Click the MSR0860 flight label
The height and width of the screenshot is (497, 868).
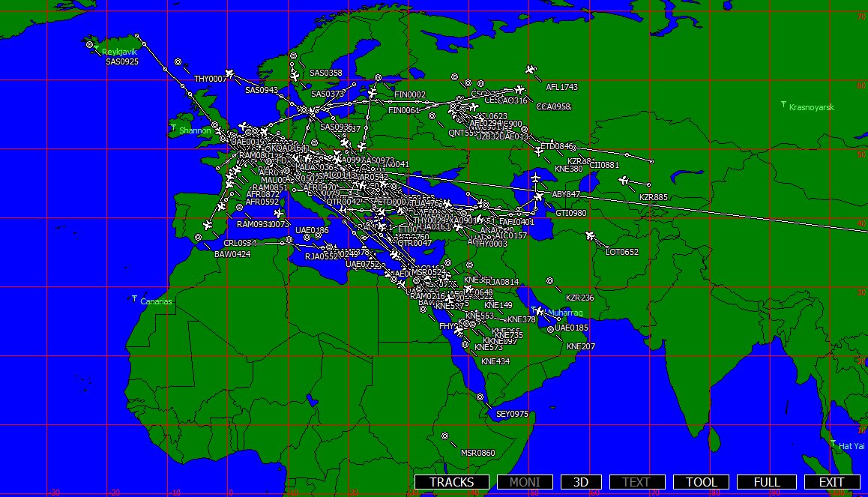(x=478, y=453)
